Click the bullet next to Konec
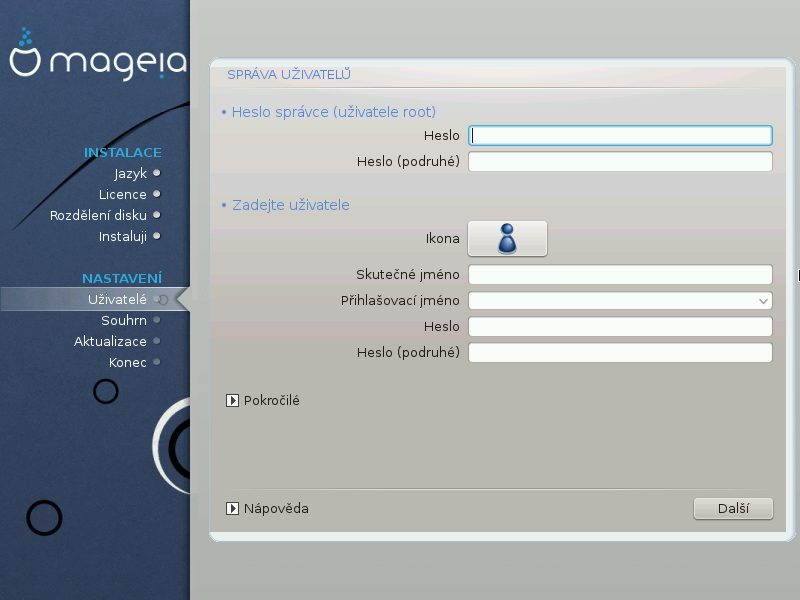The image size is (800, 600). click(157, 362)
